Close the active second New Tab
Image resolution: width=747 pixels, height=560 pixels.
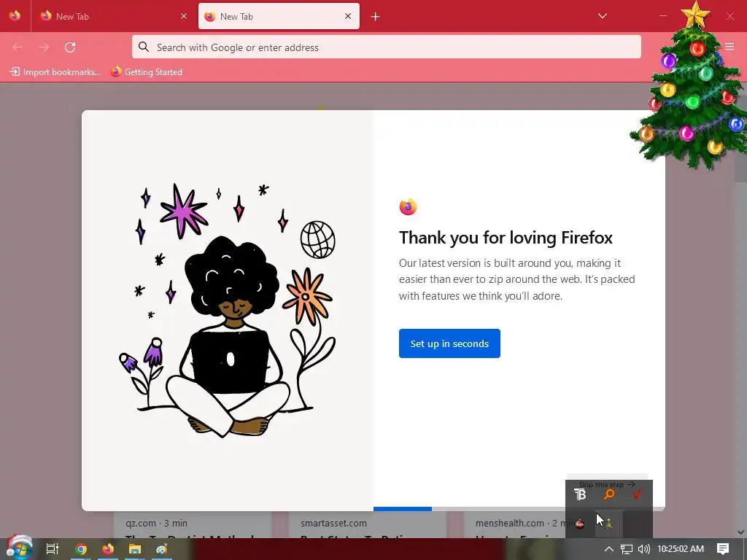pyautogui.click(x=348, y=16)
